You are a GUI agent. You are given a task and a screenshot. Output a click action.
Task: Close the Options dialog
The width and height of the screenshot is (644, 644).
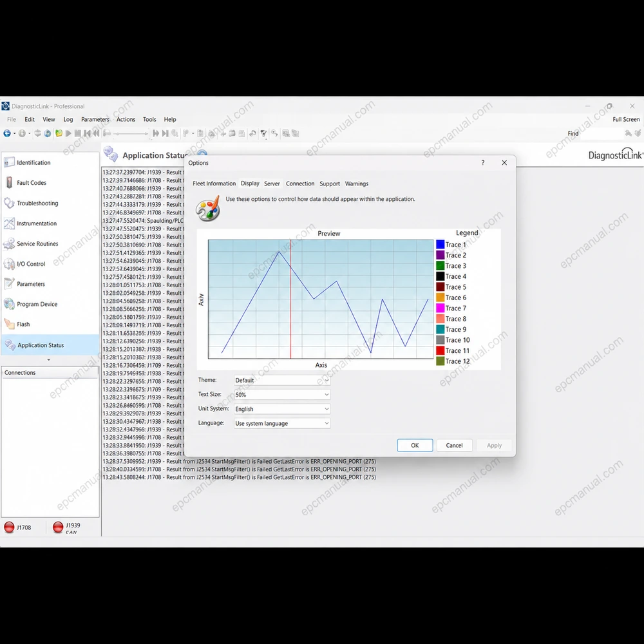coord(504,163)
